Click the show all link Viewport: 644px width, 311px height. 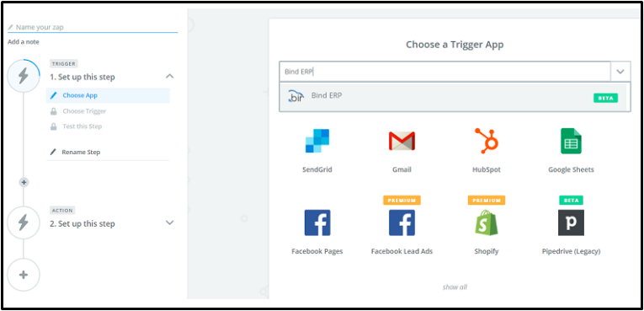coord(455,287)
